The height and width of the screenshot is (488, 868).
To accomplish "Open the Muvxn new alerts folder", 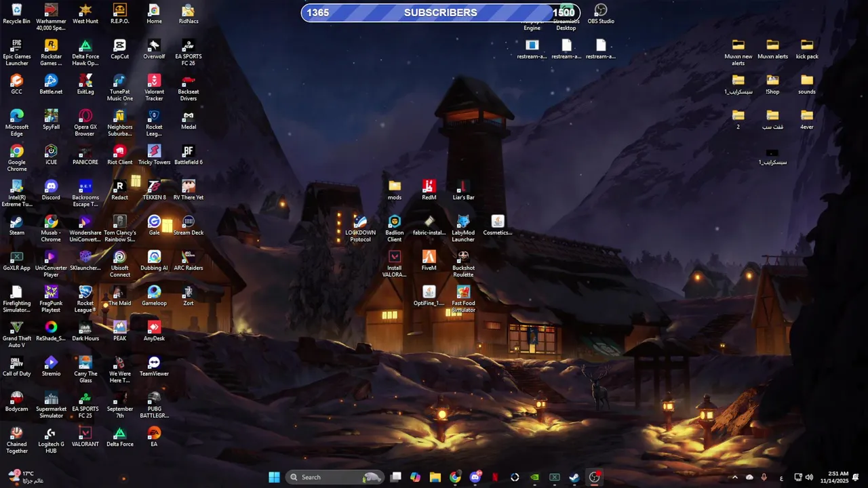I will tap(738, 52).
